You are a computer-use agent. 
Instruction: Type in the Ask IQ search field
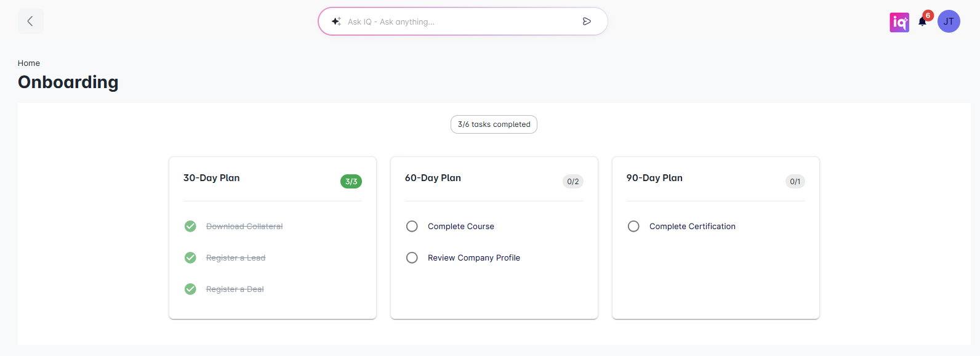point(456,22)
